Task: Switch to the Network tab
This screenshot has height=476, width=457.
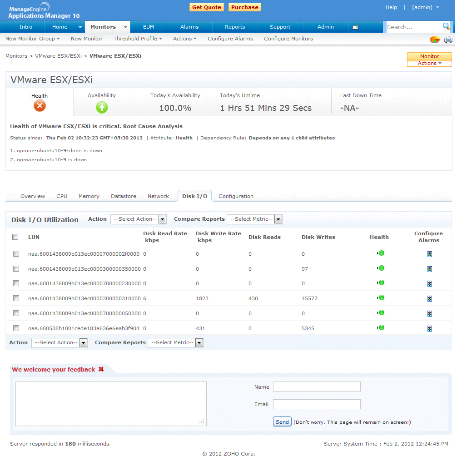Action: [x=158, y=196]
